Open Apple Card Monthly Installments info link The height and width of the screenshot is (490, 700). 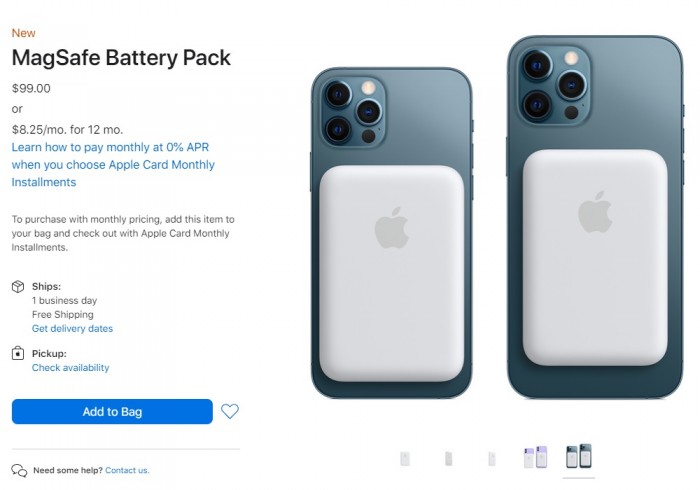pos(113,164)
